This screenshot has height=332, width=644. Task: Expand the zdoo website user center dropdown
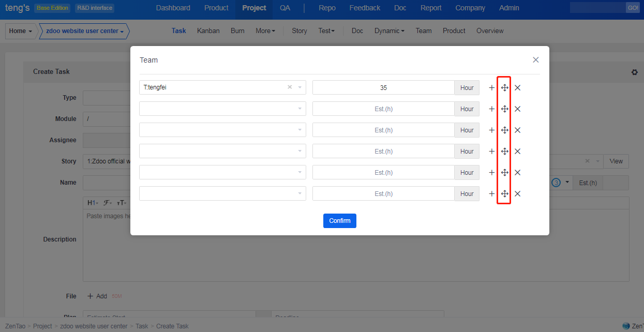point(85,31)
